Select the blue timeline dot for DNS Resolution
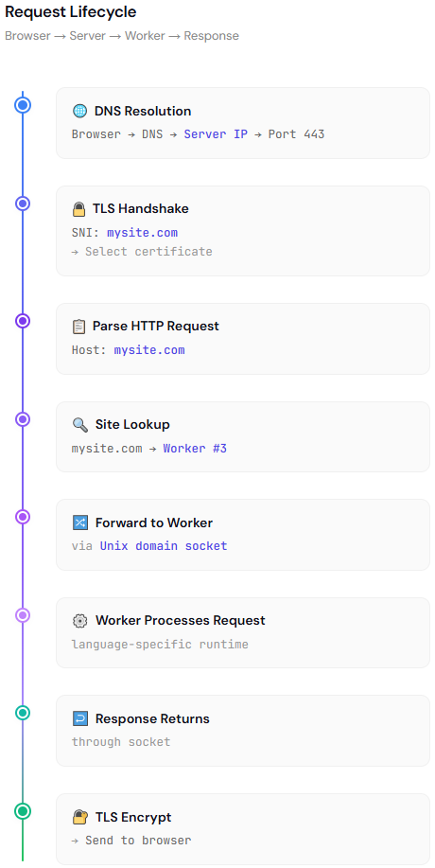 [23, 105]
